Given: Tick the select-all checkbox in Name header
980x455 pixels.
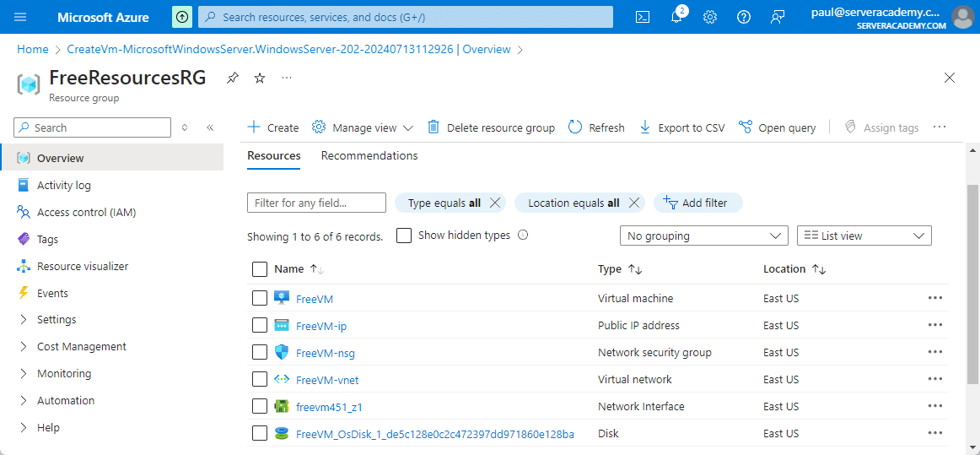Looking at the screenshot, I should (260, 269).
